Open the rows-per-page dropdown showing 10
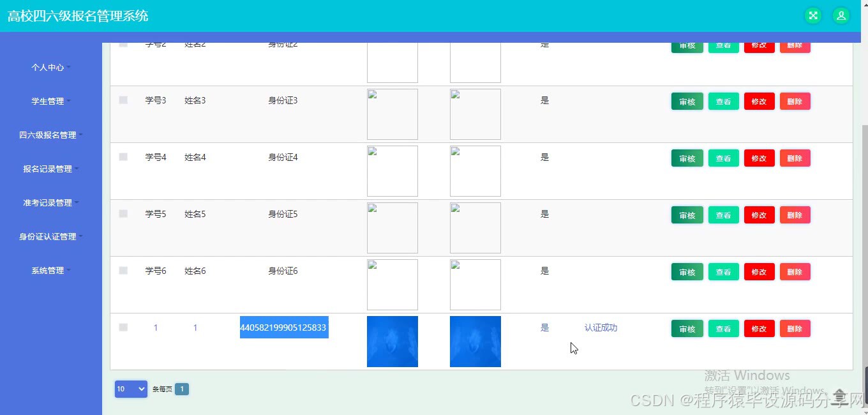The width and height of the screenshot is (868, 415). click(x=131, y=389)
